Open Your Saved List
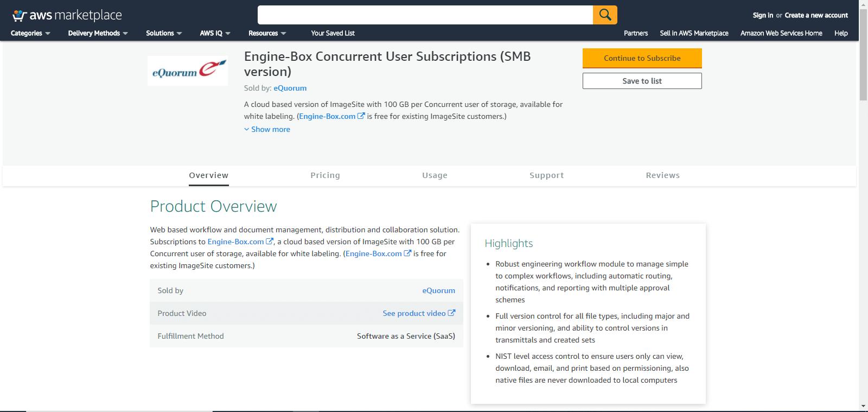This screenshot has height=412, width=868. point(333,33)
